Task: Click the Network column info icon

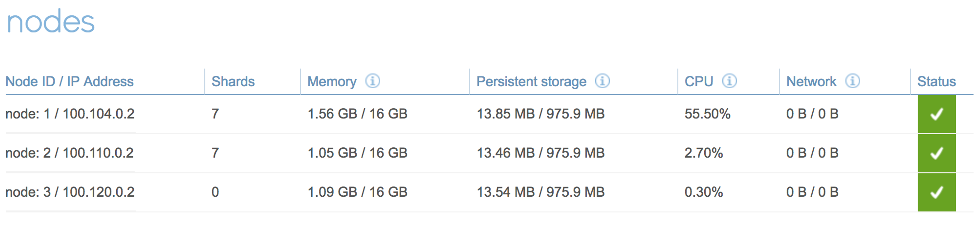Action: (x=853, y=81)
